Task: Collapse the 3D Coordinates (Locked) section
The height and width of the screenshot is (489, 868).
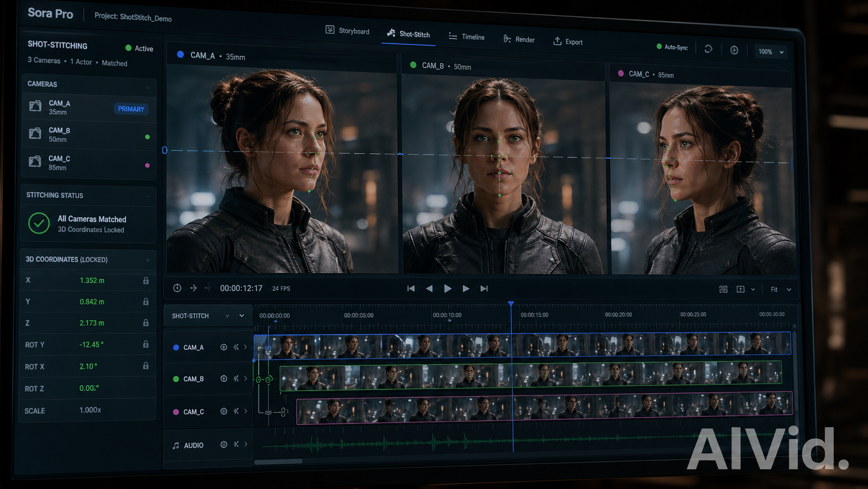Action: [x=147, y=260]
